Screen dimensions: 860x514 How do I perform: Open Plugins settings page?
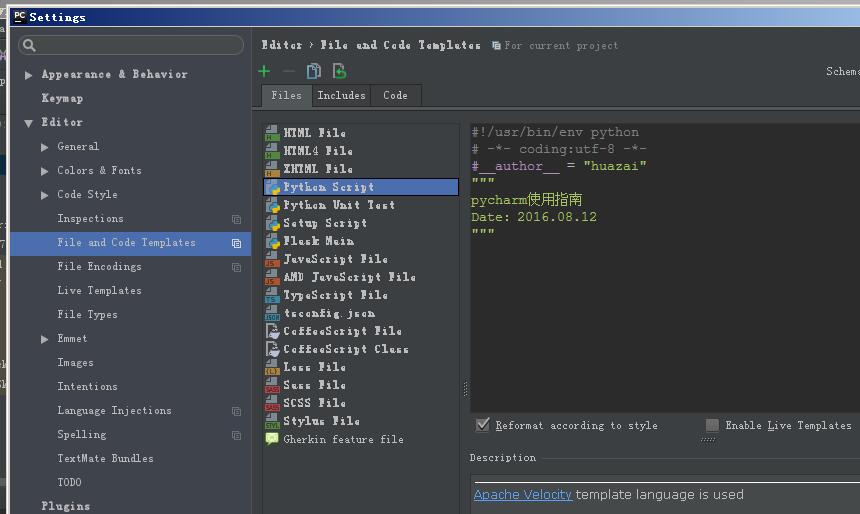click(66, 506)
